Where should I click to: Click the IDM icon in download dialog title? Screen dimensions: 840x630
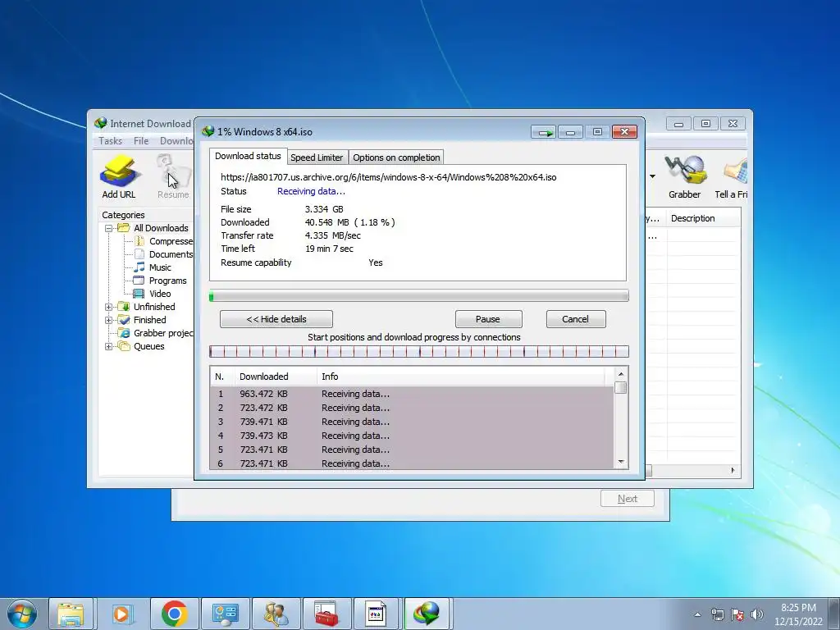click(208, 131)
